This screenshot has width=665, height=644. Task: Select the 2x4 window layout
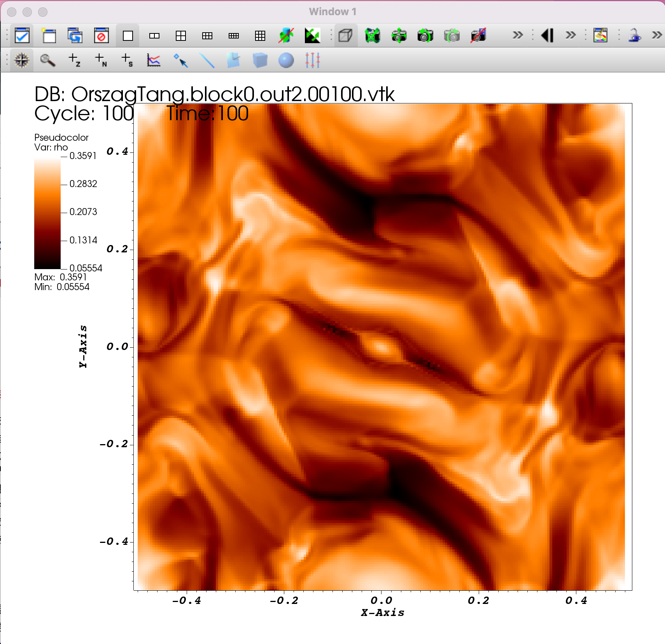(234, 36)
